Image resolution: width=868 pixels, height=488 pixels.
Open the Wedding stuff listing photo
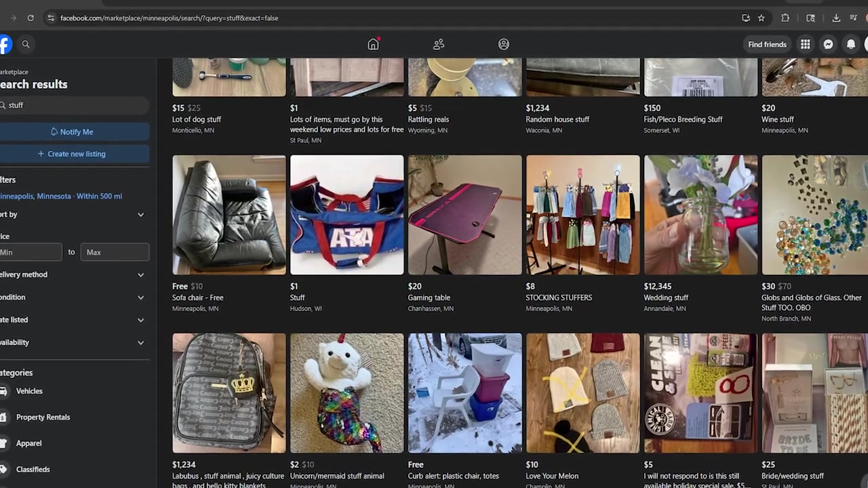701,215
